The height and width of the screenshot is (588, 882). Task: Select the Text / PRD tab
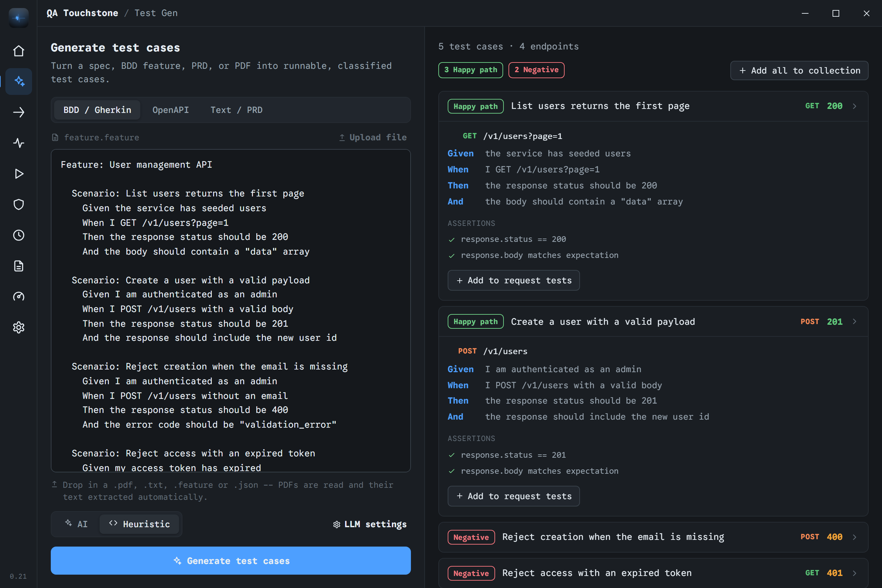coord(236,110)
